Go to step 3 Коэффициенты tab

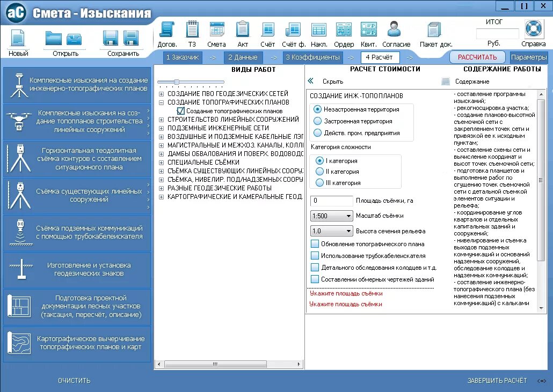point(312,57)
